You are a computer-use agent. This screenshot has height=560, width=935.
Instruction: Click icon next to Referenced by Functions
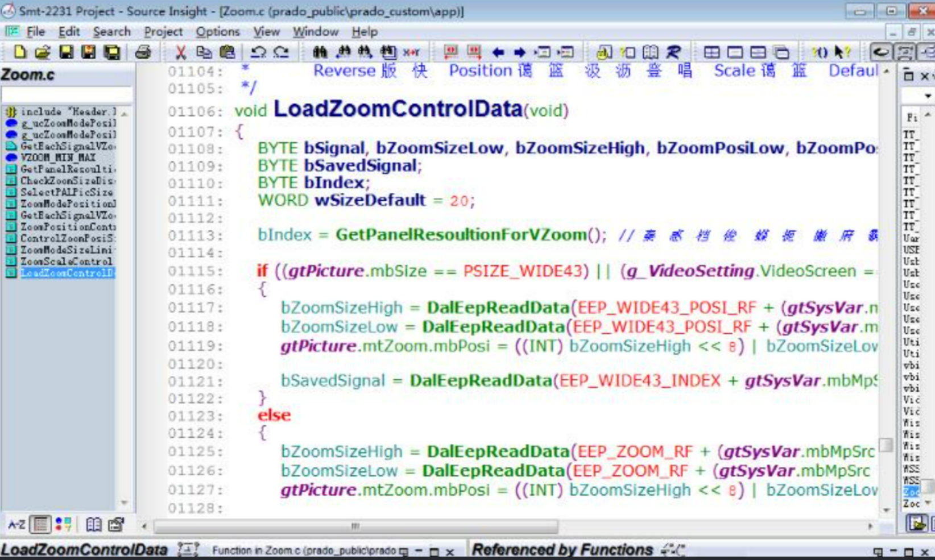(673, 550)
